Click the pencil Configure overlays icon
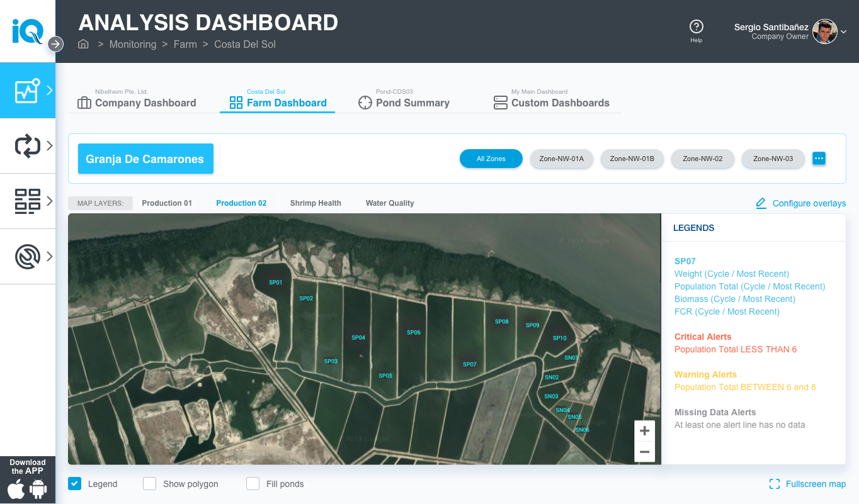The height and width of the screenshot is (504, 859). pyautogui.click(x=761, y=203)
